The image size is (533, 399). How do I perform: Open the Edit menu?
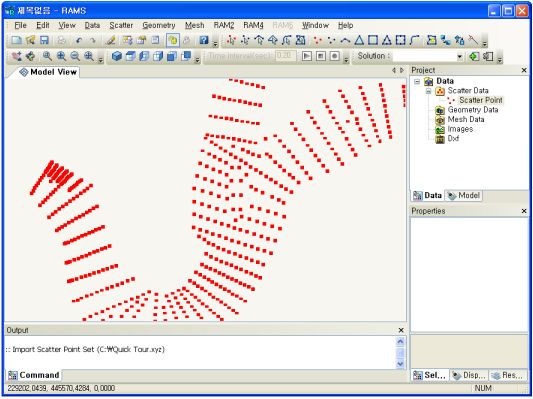pos(43,25)
